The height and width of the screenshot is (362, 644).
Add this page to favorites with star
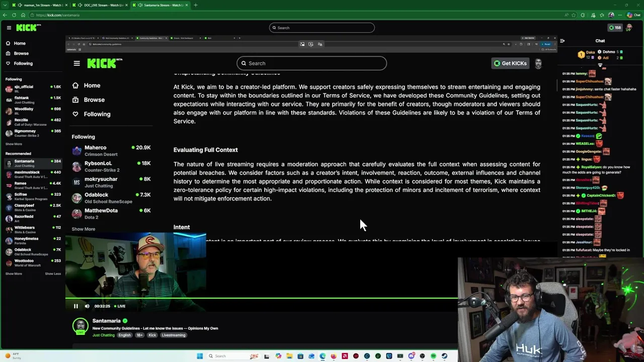coord(573,15)
